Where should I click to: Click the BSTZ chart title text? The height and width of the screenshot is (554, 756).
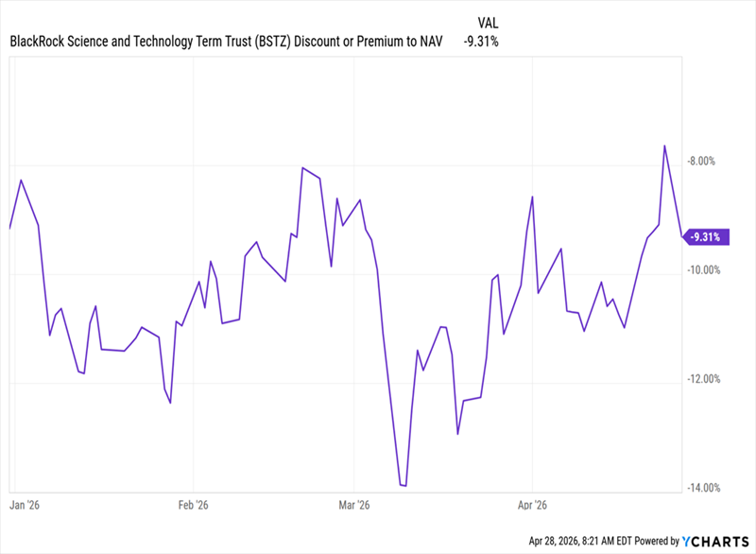tap(227, 42)
